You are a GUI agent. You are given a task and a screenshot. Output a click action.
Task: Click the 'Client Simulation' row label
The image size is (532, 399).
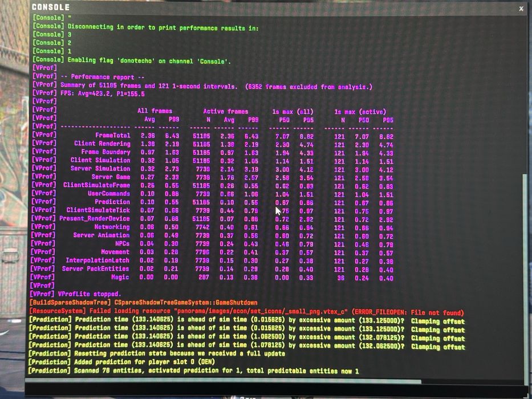100,160
